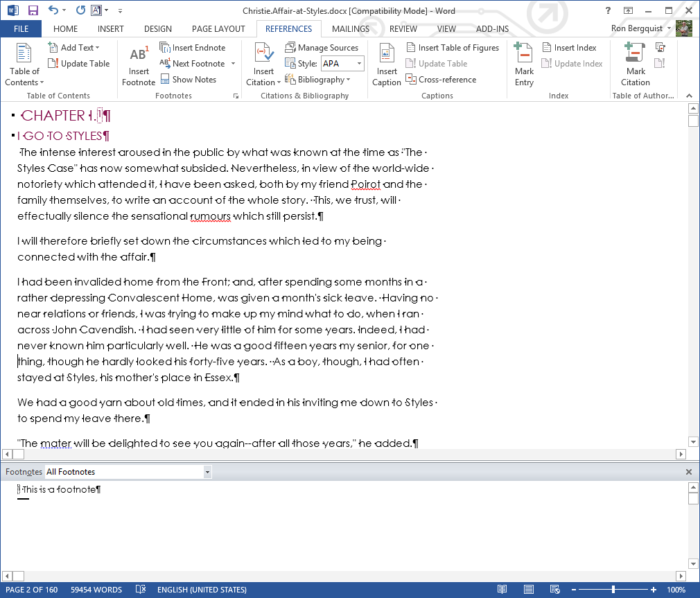Click the Cross-reference icon

411,80
